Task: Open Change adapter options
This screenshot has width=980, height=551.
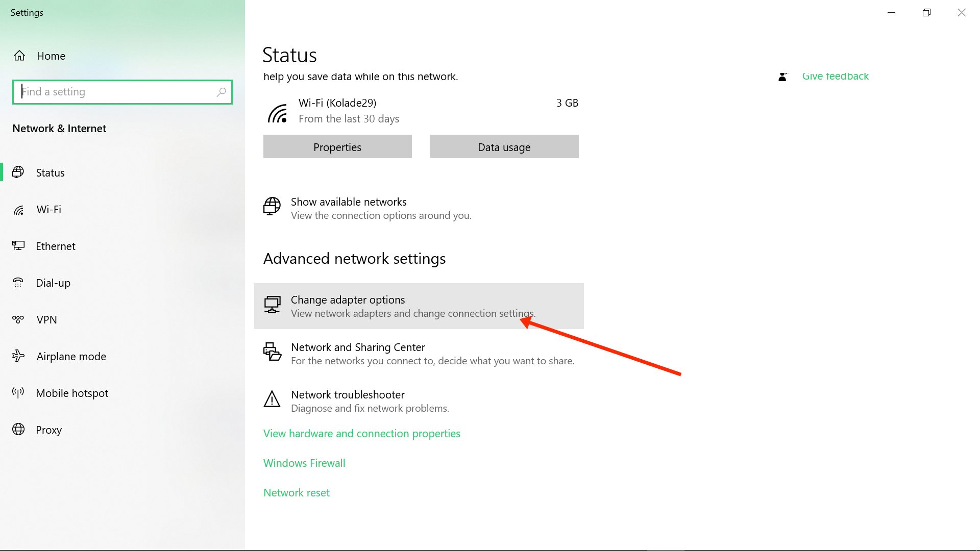Action: click(348, 300)
